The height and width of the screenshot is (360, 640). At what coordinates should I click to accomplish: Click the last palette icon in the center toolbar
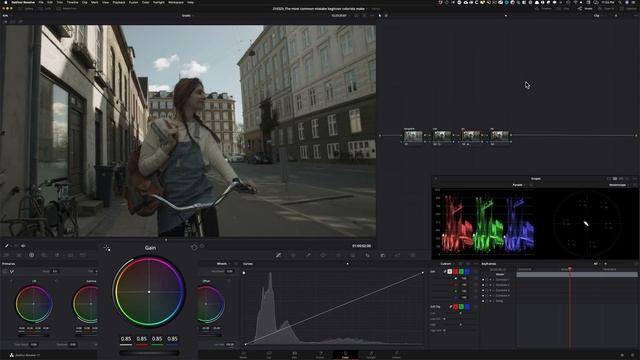tap(413, 255)
